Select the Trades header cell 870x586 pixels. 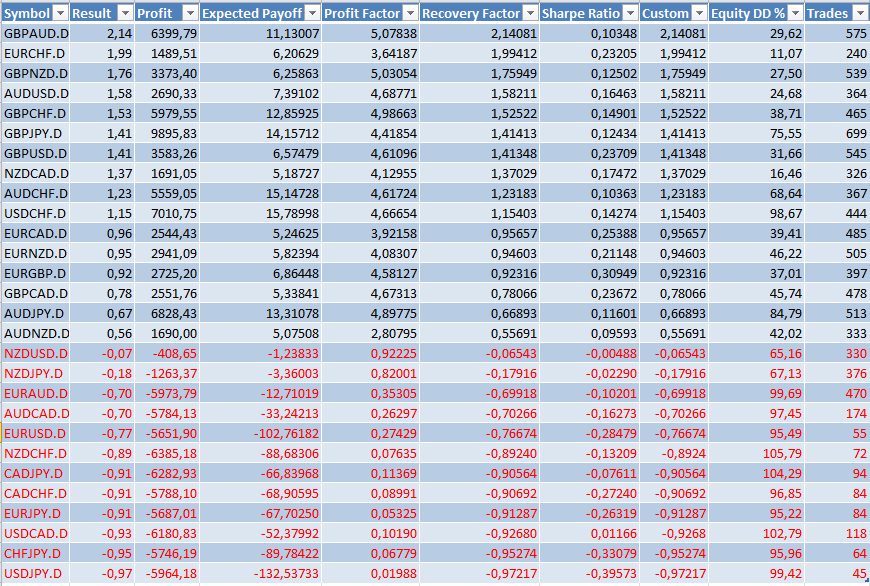tap(837, 13)
